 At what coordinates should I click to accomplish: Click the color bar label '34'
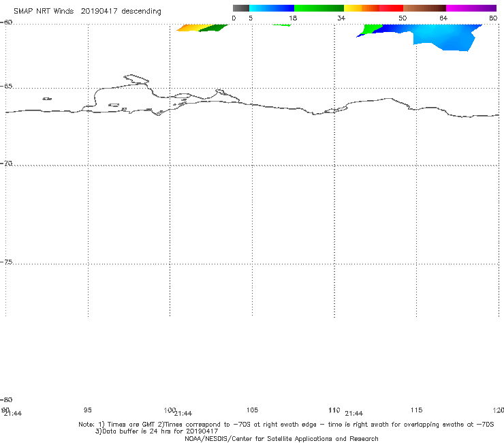(341, 18)
